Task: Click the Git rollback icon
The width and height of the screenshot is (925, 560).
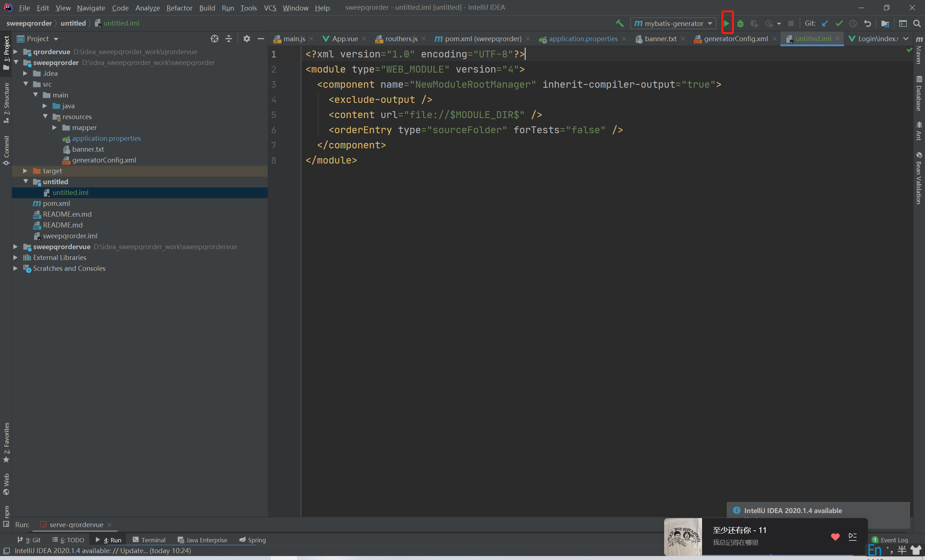Action: point(868,23)
